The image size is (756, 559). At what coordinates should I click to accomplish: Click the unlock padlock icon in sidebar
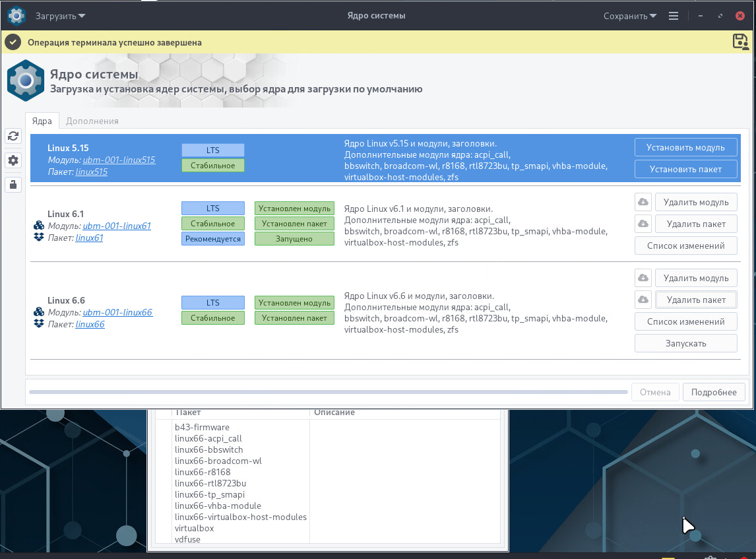pos(13,184)
